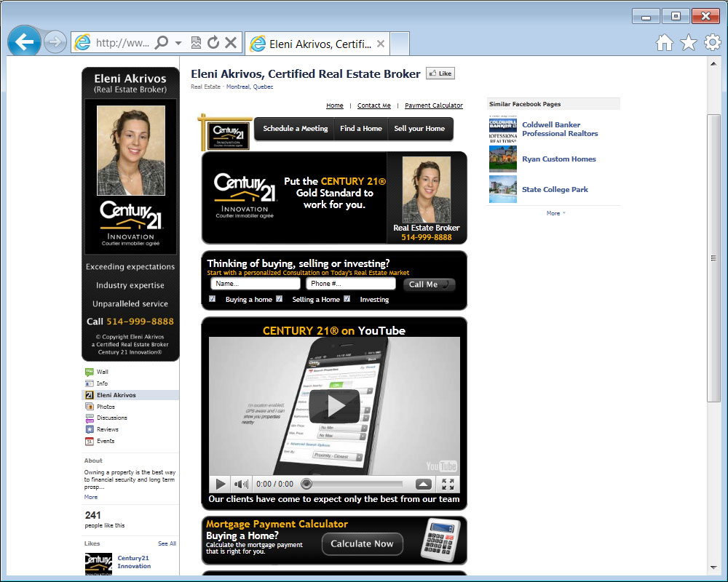Image resolution: width=728 pixels, height=582 pixels.
Task: Click the State College Park thumbnail
Action: [x=503, y=189]
